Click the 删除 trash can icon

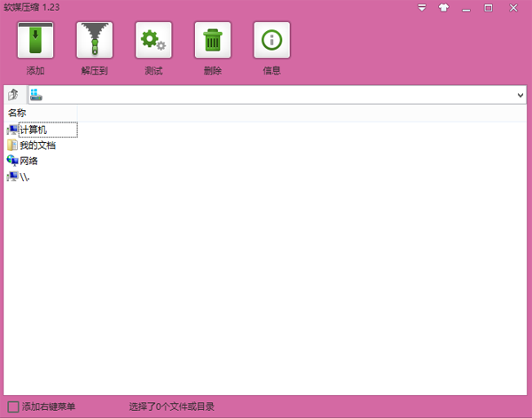(x=213, y=40)
